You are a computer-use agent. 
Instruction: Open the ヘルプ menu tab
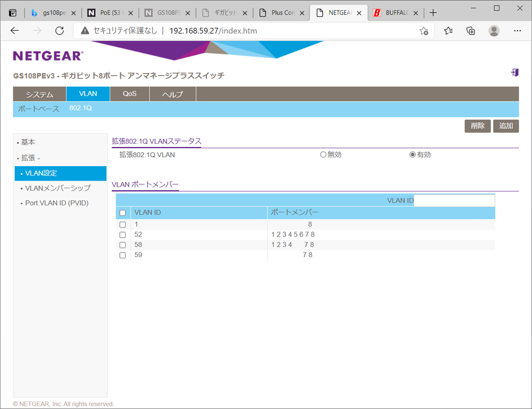tap(173, 94)
